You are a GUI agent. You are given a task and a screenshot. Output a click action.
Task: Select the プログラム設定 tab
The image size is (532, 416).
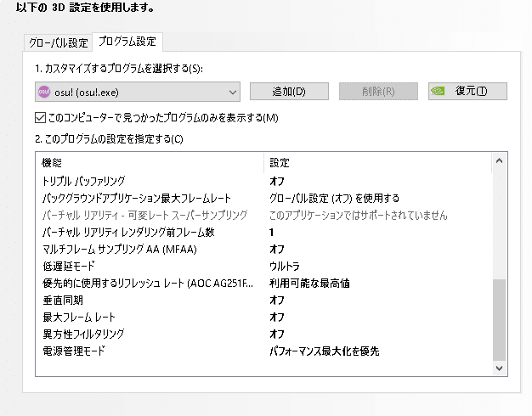[127, 42]
